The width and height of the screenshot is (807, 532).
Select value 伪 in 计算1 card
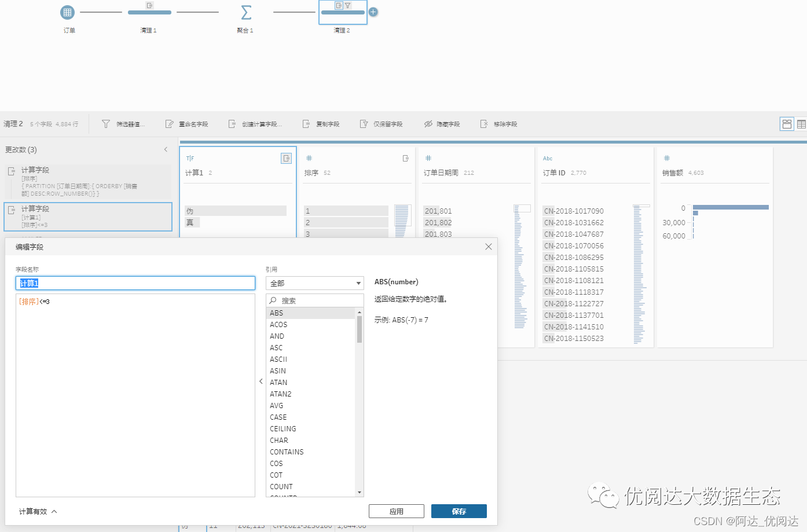coord(236,211)
